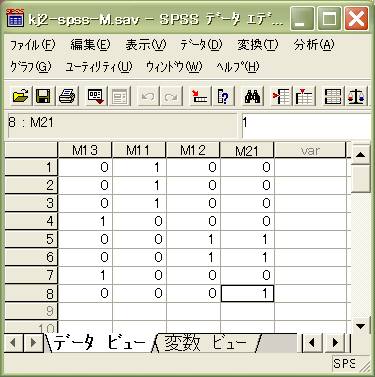375x377 pixels.
Task: Click the vertical scrollbar down arrow
Action: 361,326
